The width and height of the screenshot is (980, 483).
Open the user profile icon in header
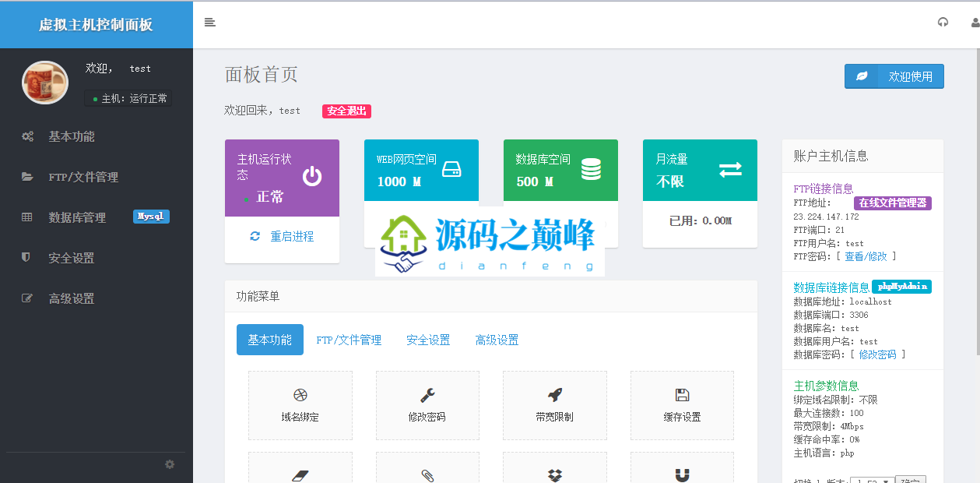(x=975, y=23)
